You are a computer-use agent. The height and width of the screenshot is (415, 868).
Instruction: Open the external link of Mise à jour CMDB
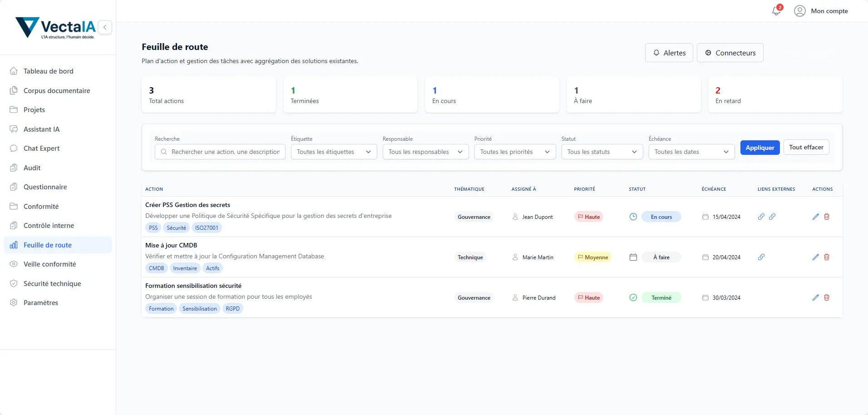761,257
